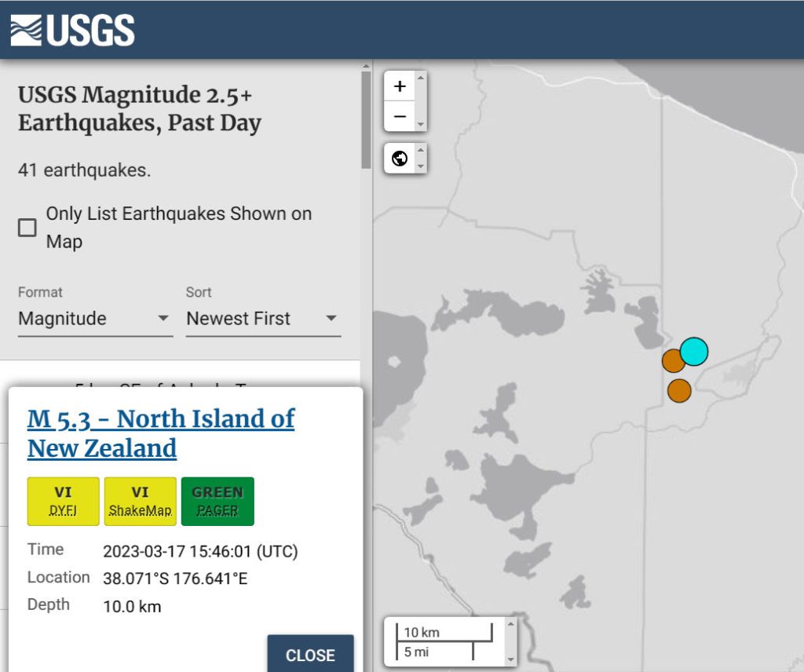
Task: Open the Sort dropdown showing Newest First
Action: 263,319
